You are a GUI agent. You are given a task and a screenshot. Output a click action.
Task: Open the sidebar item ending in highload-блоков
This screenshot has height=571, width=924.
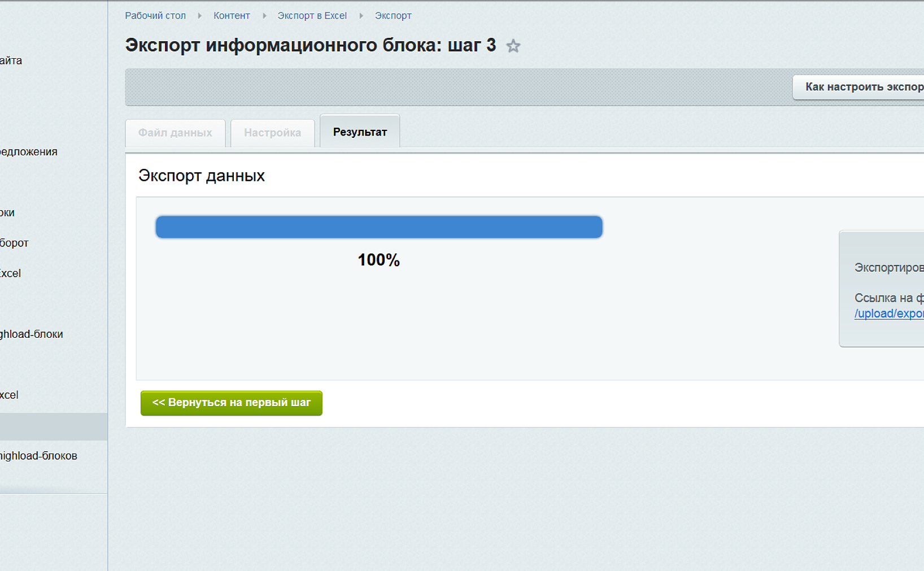38,456
